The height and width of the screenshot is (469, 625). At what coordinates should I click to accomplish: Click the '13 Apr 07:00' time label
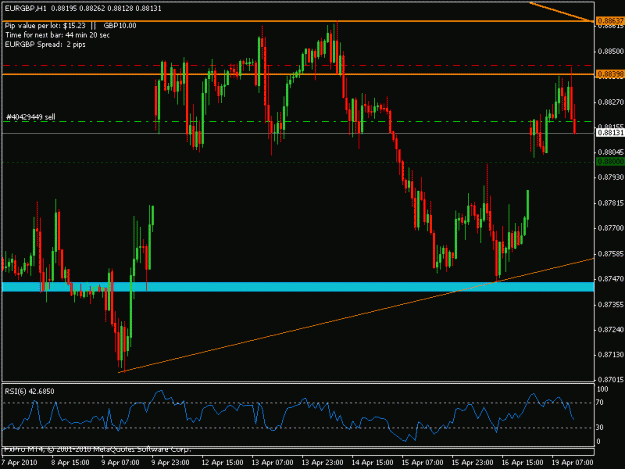click(x=272, y=463)
